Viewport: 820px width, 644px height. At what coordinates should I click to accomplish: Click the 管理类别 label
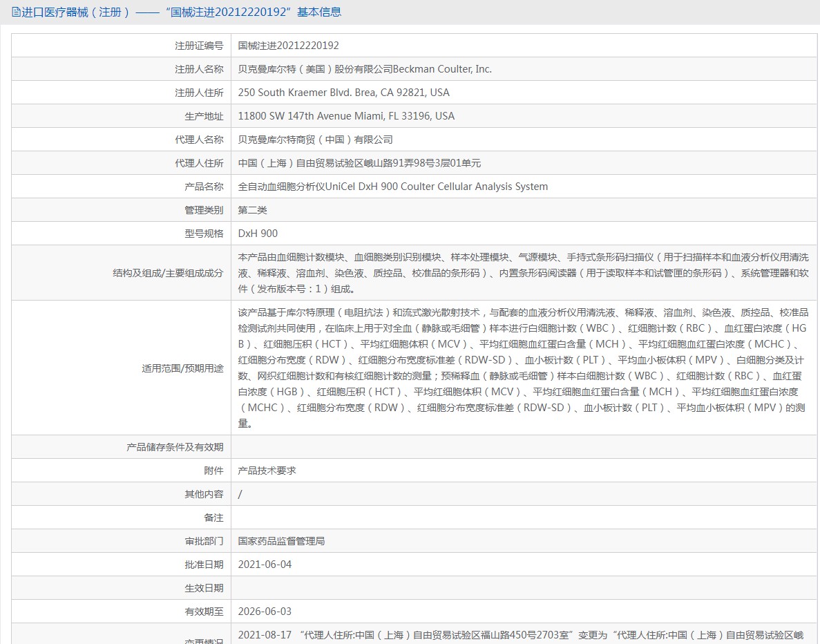point(204,210)
